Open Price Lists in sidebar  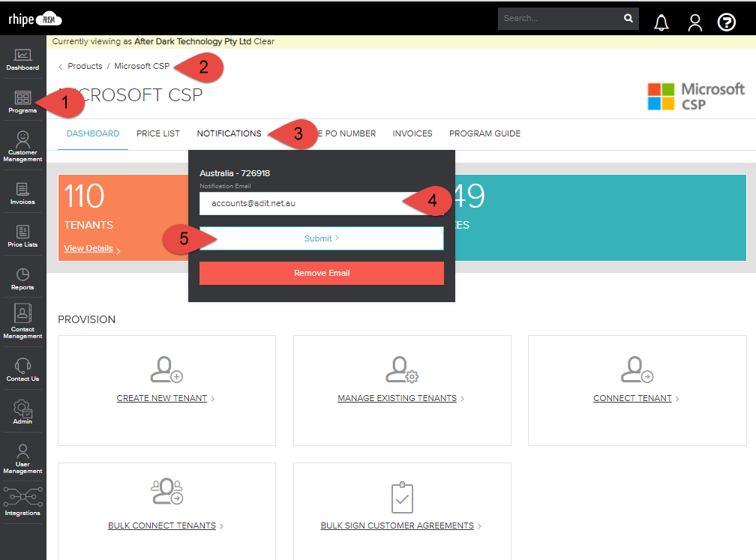pos(22,236)
